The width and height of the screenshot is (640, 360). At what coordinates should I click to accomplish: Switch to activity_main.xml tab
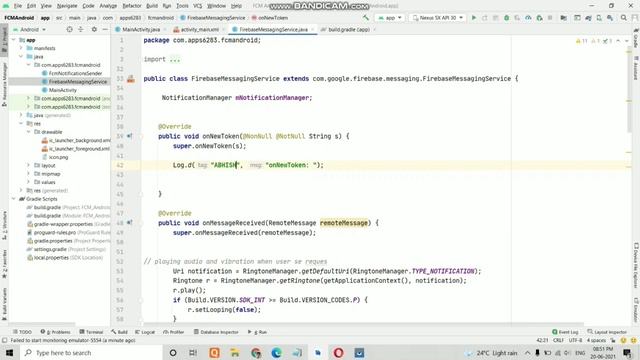tap(199, 29)
